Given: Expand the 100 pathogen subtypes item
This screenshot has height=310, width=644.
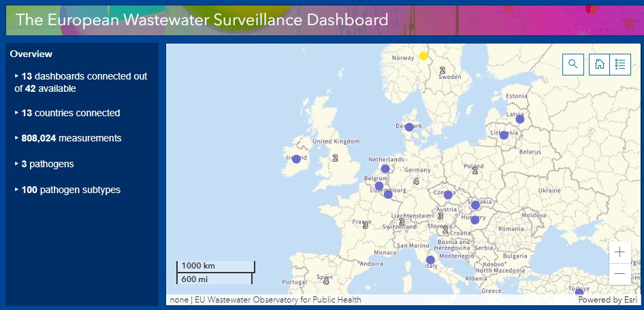Looking at the screenshot, I should click(x=68, y=190).
